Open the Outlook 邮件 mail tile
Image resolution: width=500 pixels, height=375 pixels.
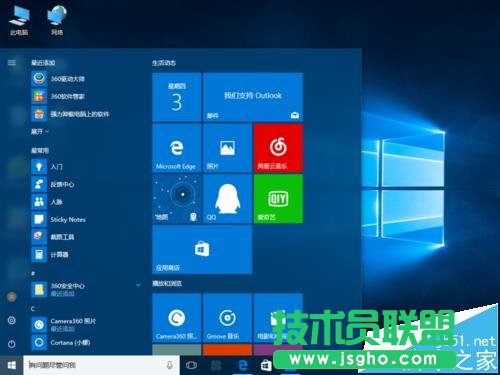tap(253, 97)
